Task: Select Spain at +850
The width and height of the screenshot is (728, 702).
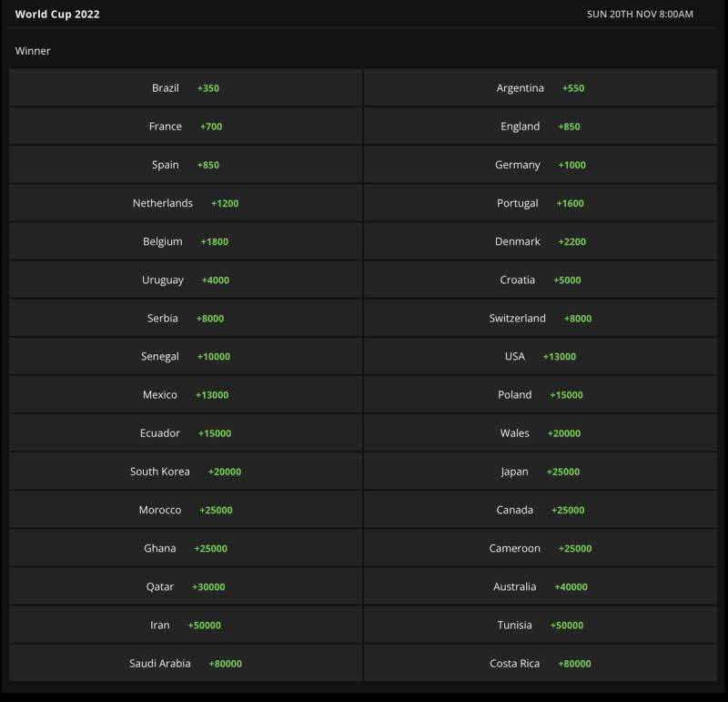Action: [186, 165]
